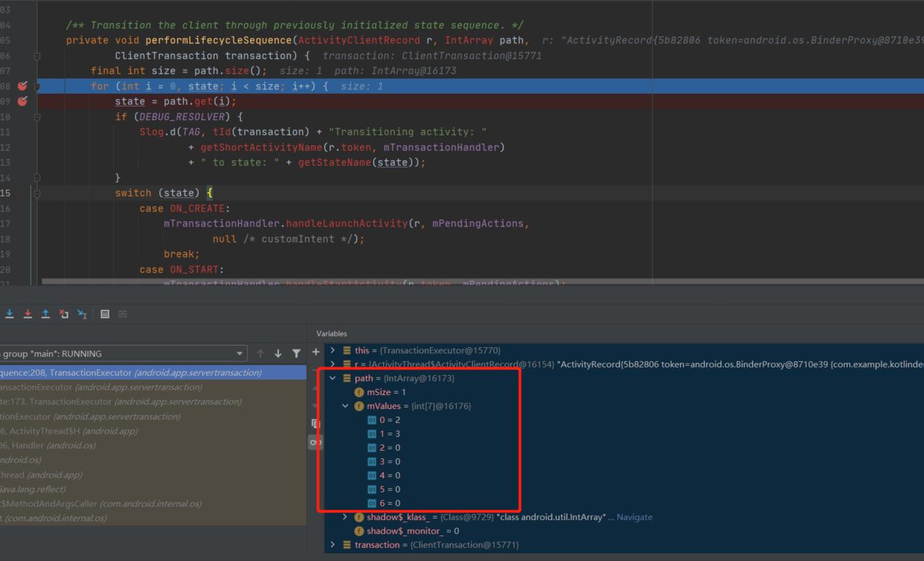Select the frame ending in 'quence:208, TransactionExecutor'
This screenshot has height=561, width=924.
coord(153,373)
